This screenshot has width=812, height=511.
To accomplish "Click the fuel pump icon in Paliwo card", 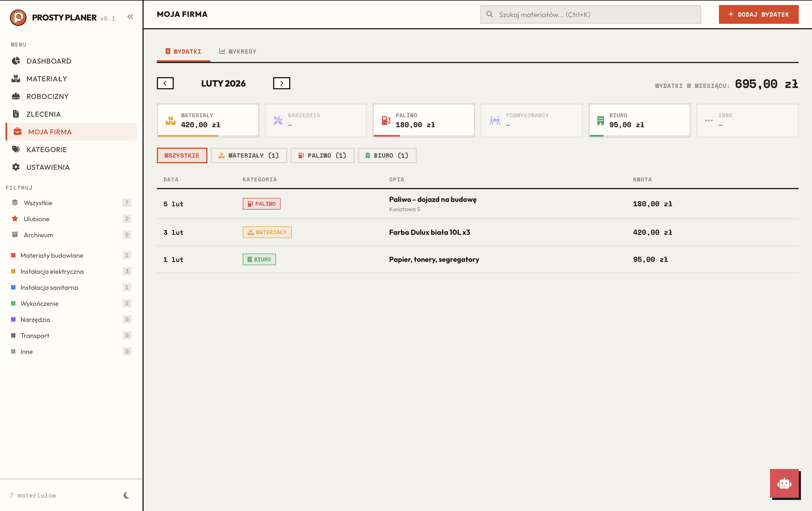I will coord(386,121).
